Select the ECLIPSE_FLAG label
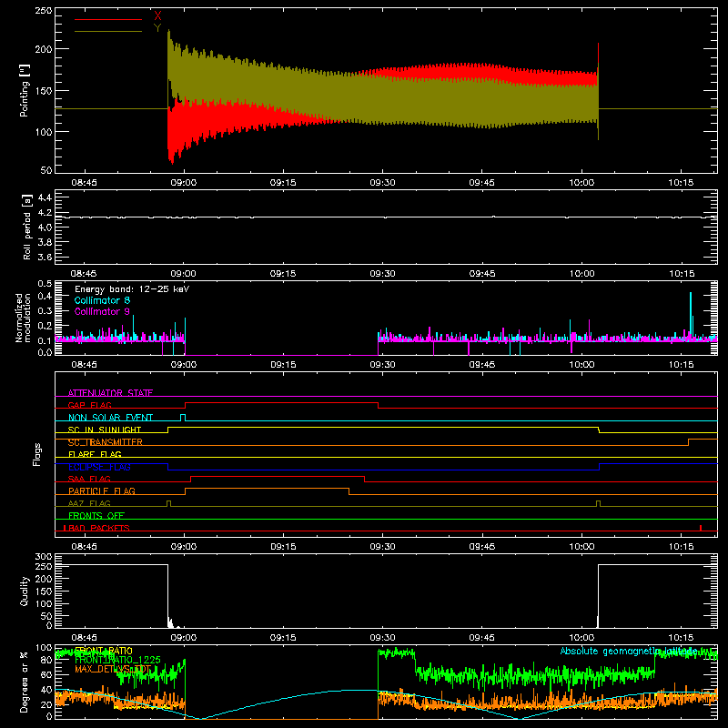Image resolution: width=728 pixels, height=728 pixels. point(99,467)
